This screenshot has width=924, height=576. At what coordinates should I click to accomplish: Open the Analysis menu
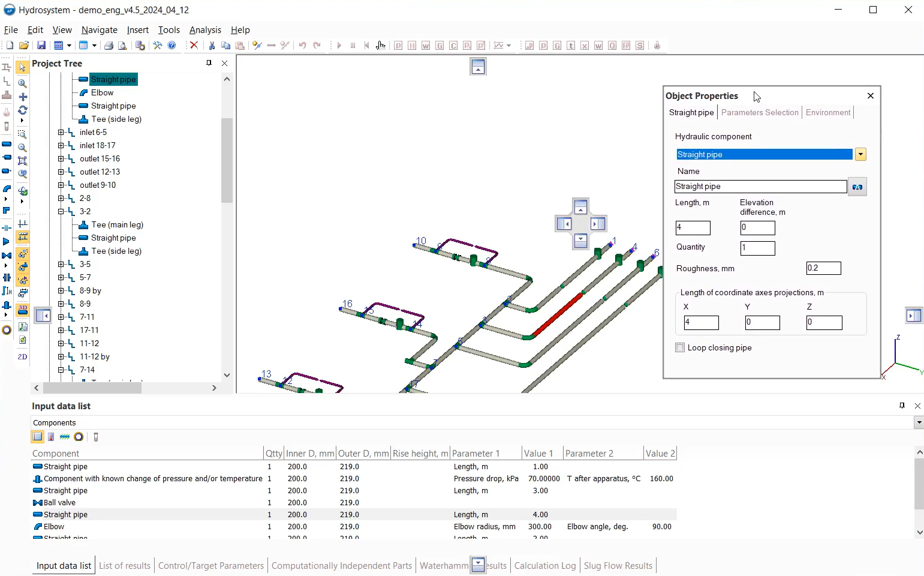205,30
